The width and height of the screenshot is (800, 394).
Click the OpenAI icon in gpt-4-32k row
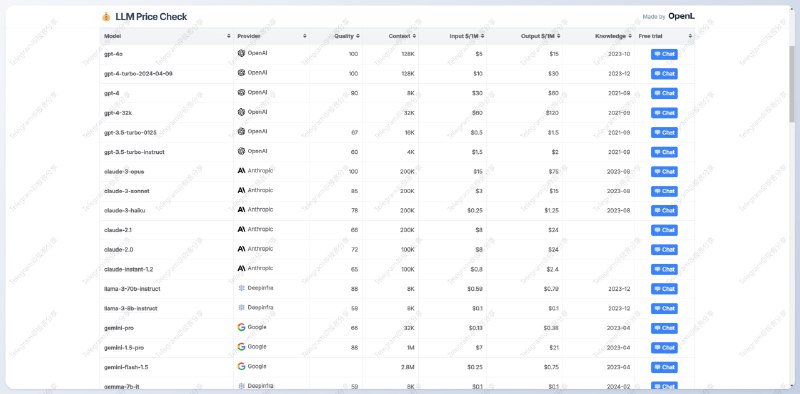coord(241,112)
